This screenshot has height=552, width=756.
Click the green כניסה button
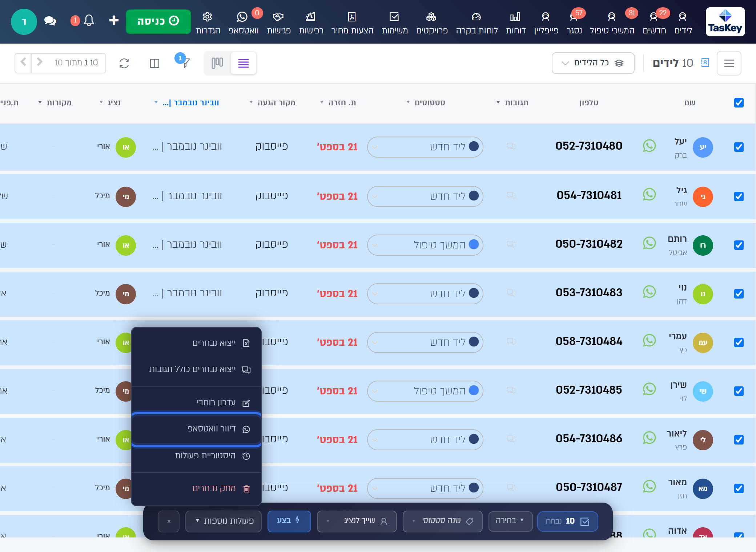pos(158,21)
